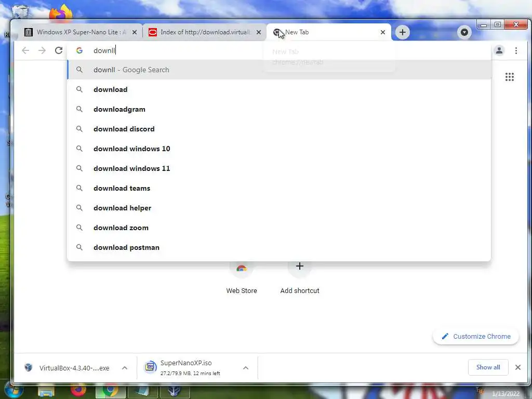
Task: Pick the 'download' suggestion
Action: tap(279, 89)
